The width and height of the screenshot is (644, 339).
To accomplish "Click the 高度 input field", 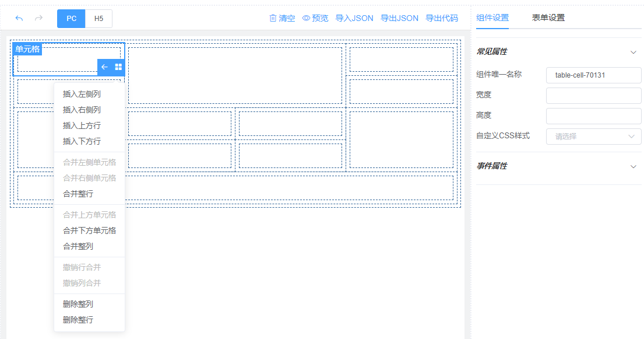I will tap(593, 116).
